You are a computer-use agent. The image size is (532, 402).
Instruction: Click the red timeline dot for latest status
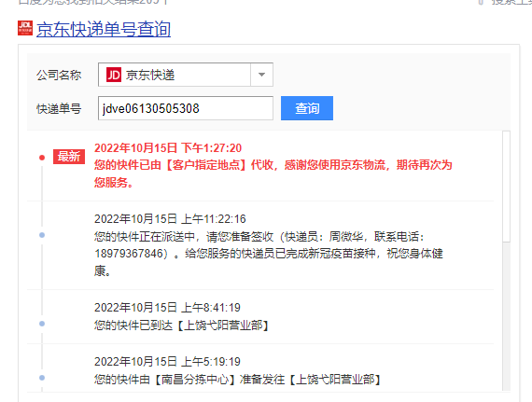42,158
